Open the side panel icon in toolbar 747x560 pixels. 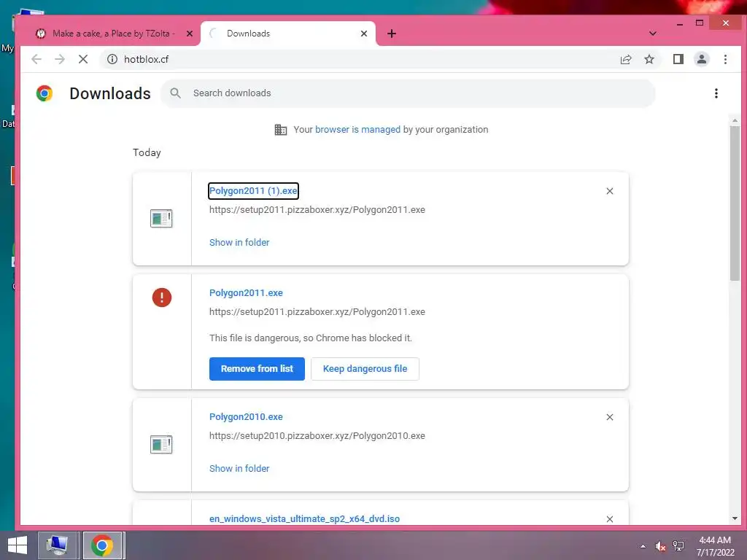(678, 59)
